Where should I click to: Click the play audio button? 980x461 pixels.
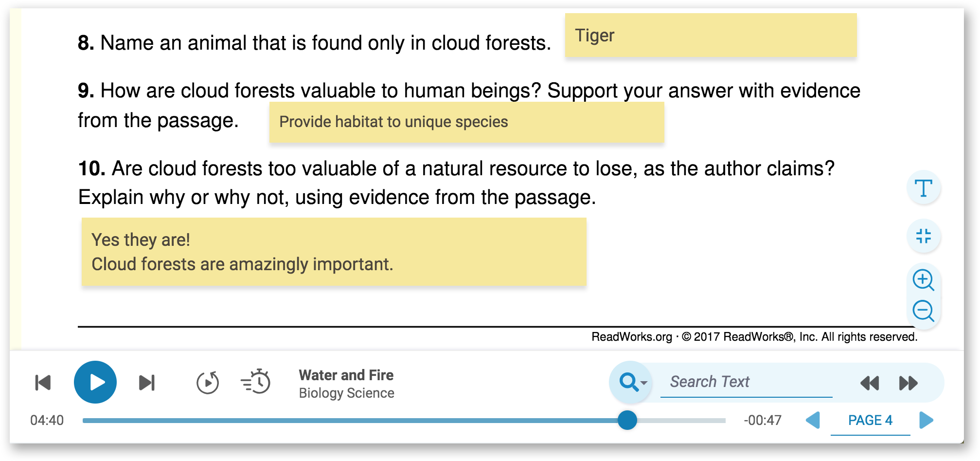[95, 382]
